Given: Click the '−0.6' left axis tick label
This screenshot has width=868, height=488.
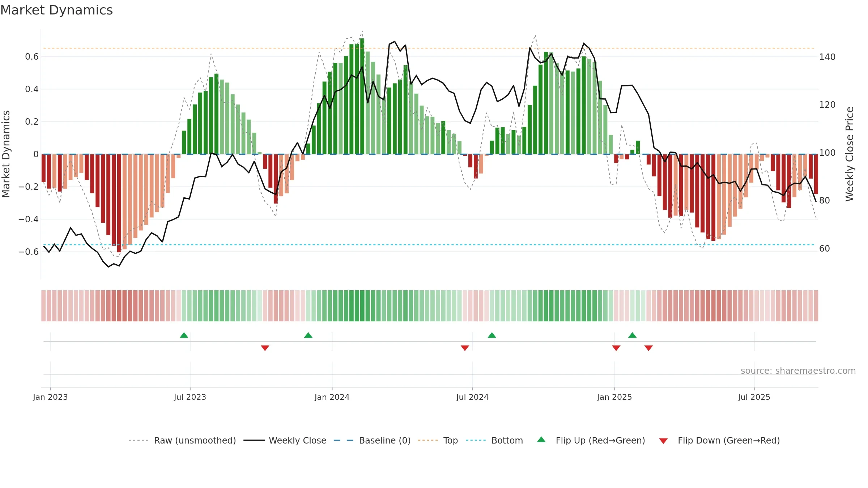Looking at the screenshot, I should [x=29, y=252].
